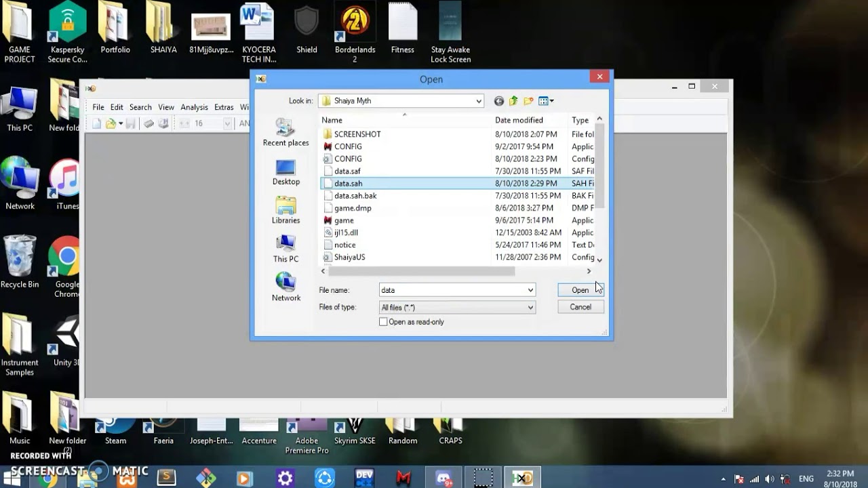The image size is (868, 488).
Task: Expand the Open file arrow in toolbar
Action: click(121, 123)
